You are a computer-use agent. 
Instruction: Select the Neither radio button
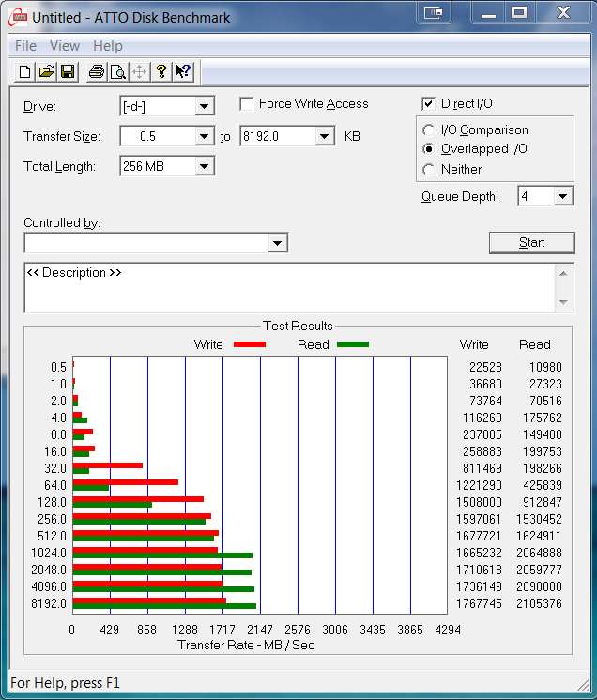pos(429,169)
